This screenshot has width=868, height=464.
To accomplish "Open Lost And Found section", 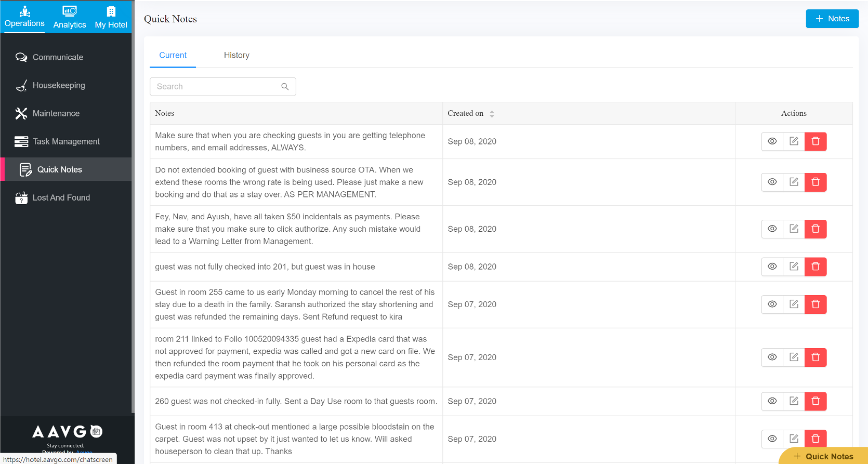I will 61,197.
